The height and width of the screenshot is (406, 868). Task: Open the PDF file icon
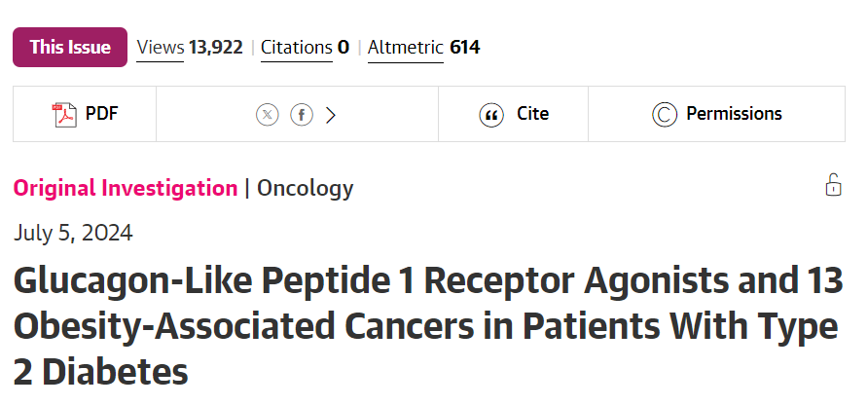pyautogui.click(x=64, y=115)
